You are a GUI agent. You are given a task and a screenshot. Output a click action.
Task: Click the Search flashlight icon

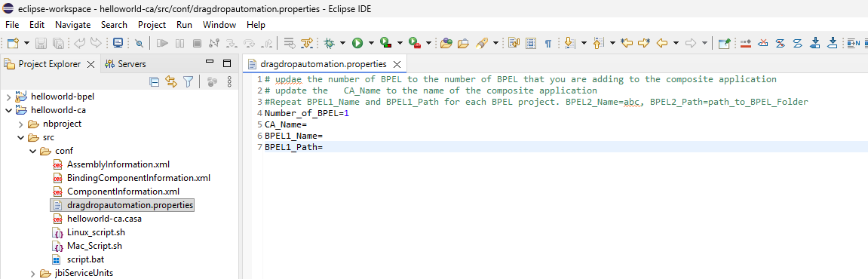[x=482, y=43]
